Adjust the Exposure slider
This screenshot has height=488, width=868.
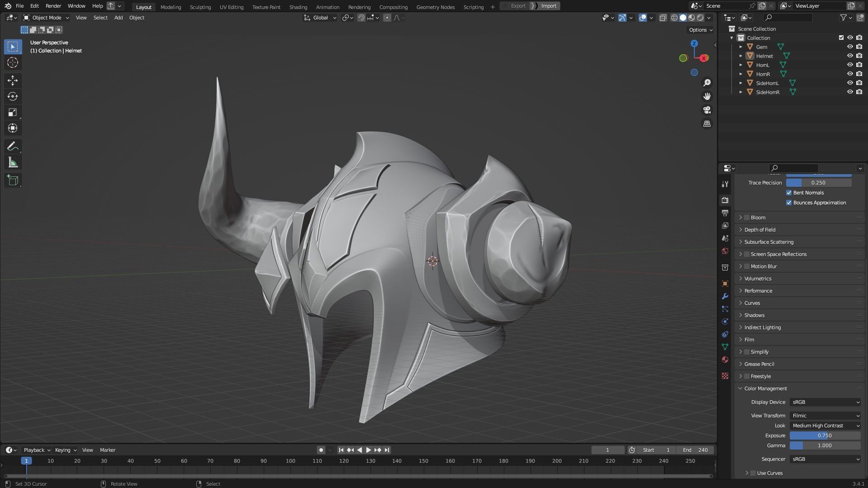coord(825,436)
